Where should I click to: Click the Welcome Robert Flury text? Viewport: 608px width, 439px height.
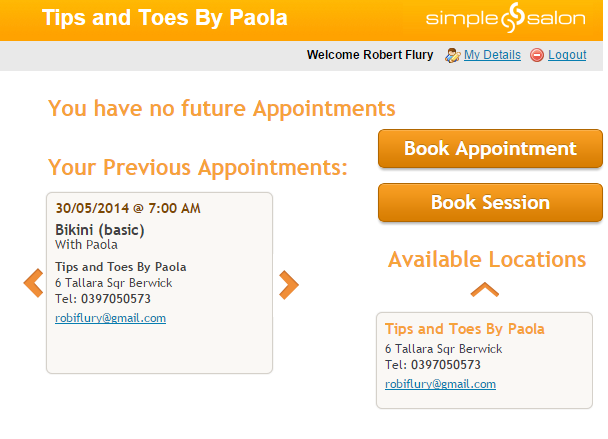pyautogui.click(x=370, y=55)
